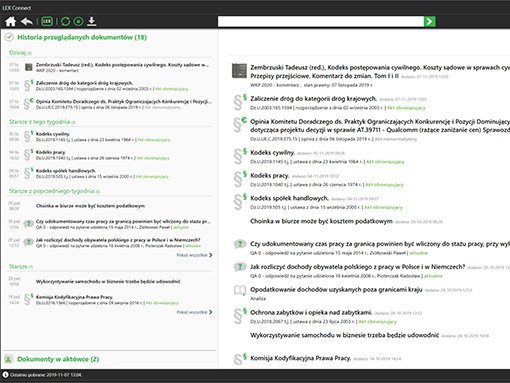Click the book thumbnail beside Zembrzuski in left list

(29, 67)
